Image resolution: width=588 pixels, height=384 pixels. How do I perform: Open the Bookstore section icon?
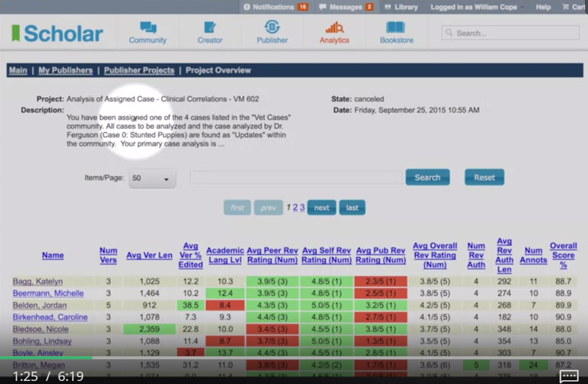pyautogui.click(x=397, y=29)
